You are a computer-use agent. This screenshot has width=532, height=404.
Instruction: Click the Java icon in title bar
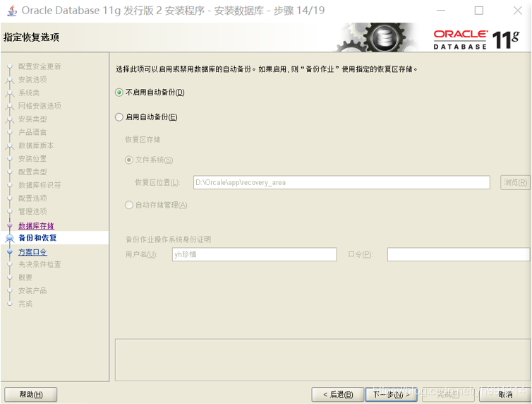pyautogui.click(x=12, y=11)
